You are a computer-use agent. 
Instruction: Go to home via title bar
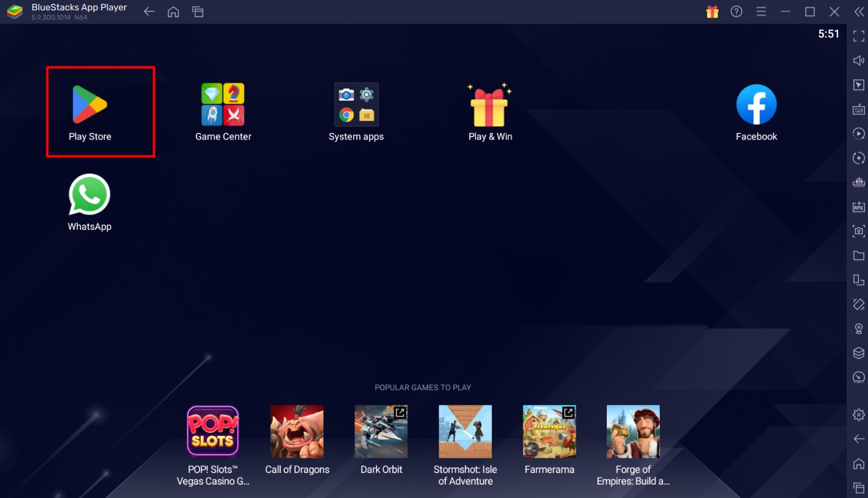click(x=173, y=12)
